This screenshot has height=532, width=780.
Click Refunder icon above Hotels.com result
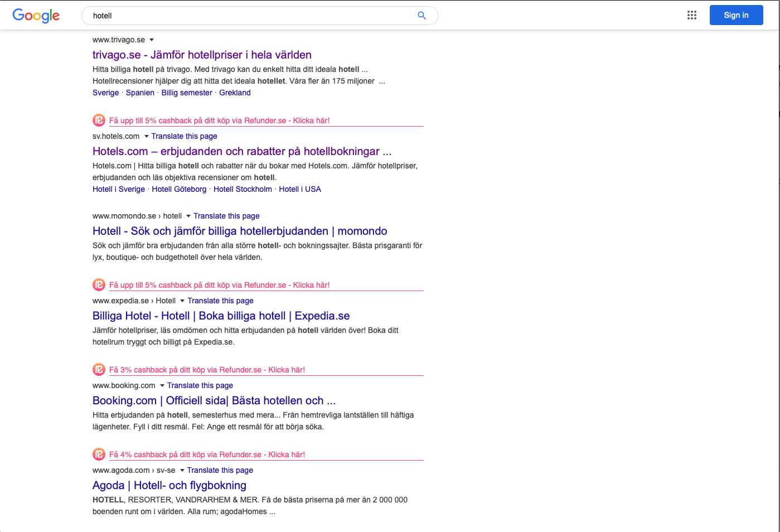[x=99, y=120]
